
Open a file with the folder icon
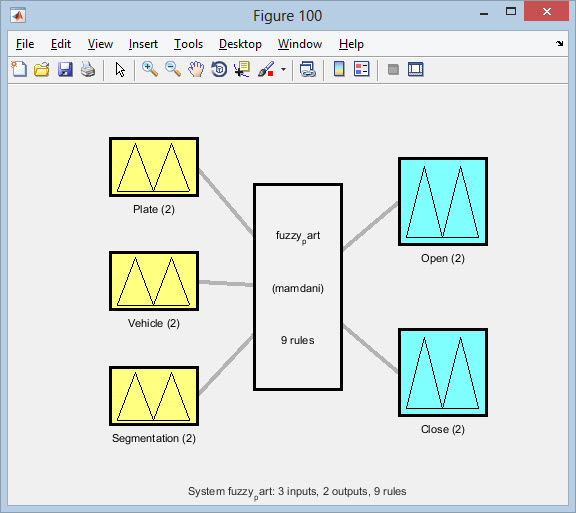tap(42, 69)
